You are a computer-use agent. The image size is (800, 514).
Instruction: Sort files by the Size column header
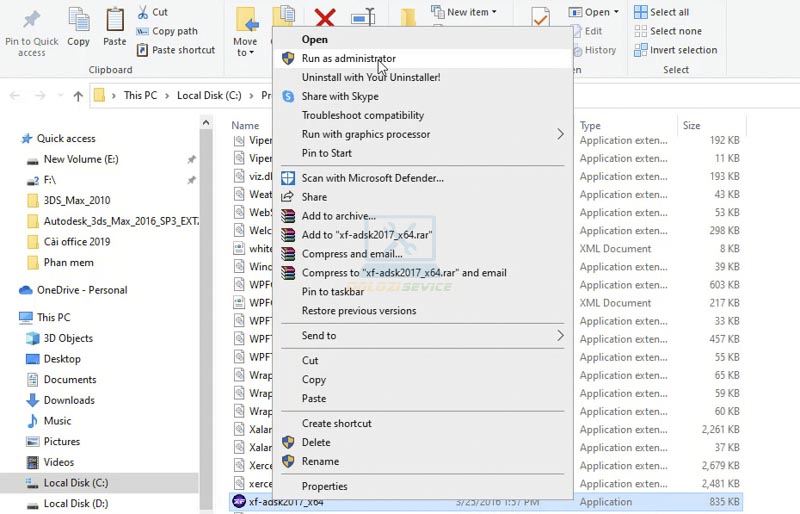click(691, 126)
